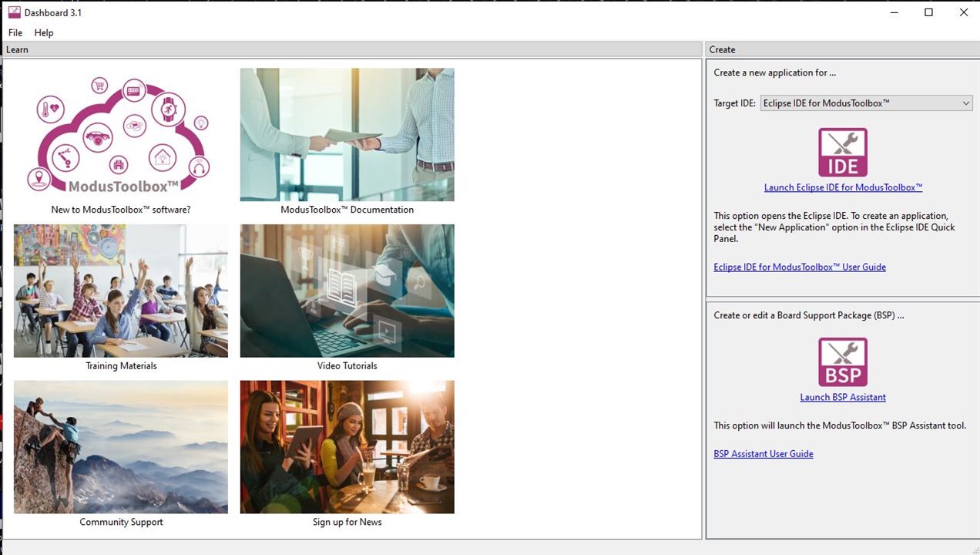This screenshot has height=555, width=980.
Task: Open the Training Materials classroom image
Action: click(121, 291)
